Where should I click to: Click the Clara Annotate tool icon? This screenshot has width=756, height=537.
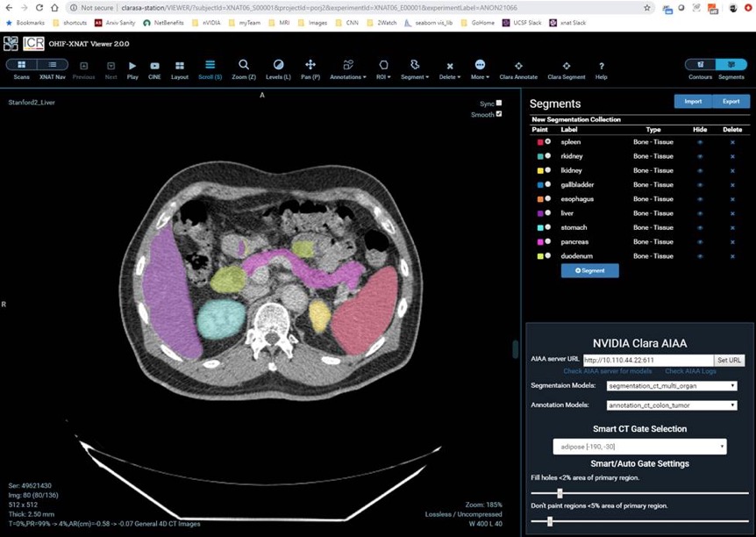click(518, 66)
